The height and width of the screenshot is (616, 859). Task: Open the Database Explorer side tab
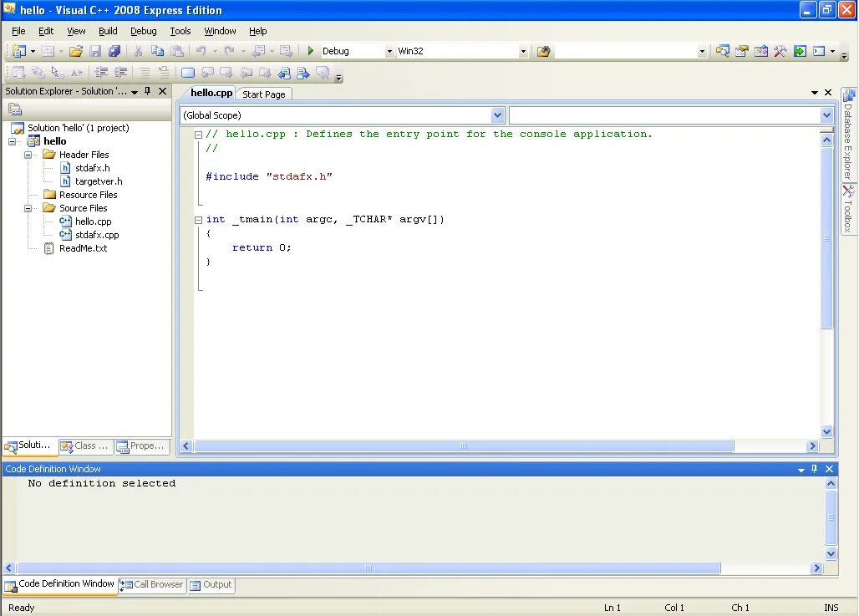point(848,135)
